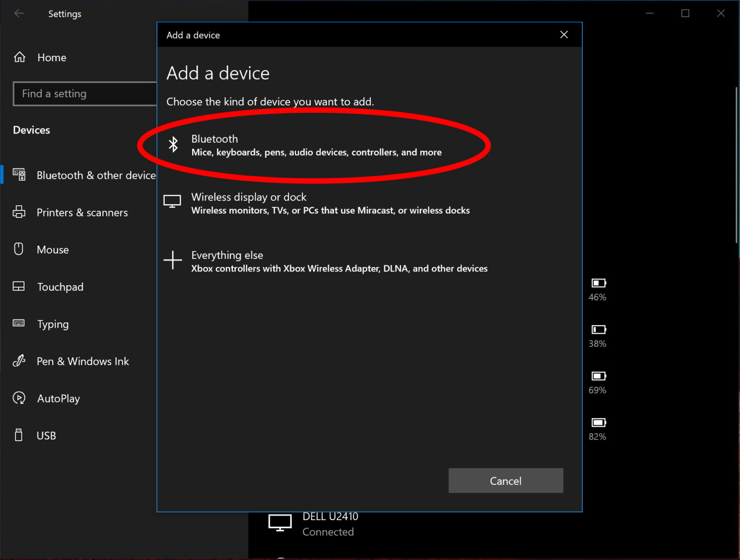Image resolution: width=740 pixels, height=560 pixels.
Task: Cancel adding a device
Action: (505, 480)
